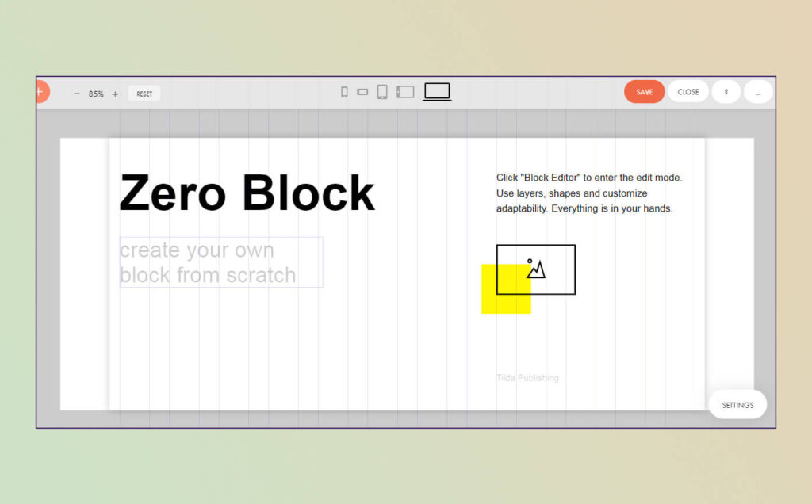
Task: Close the block editor
Action: coord(688,92)
